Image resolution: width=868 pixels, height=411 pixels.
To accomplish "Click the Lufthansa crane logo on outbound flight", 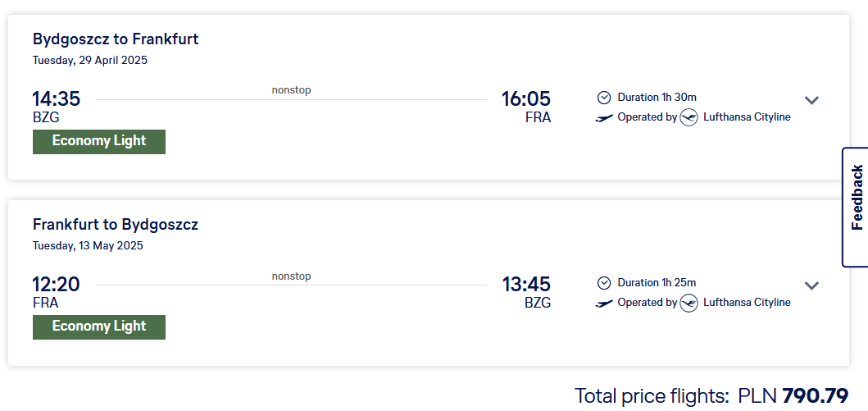I will pos(688,117).
